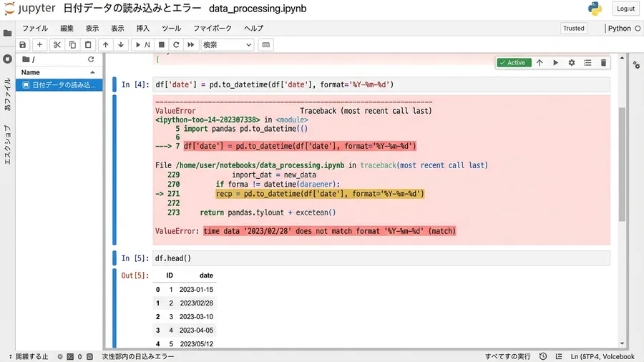Open property inspector gears icon on right
Viewport: 644px width, 362px height.
(636, 65)
